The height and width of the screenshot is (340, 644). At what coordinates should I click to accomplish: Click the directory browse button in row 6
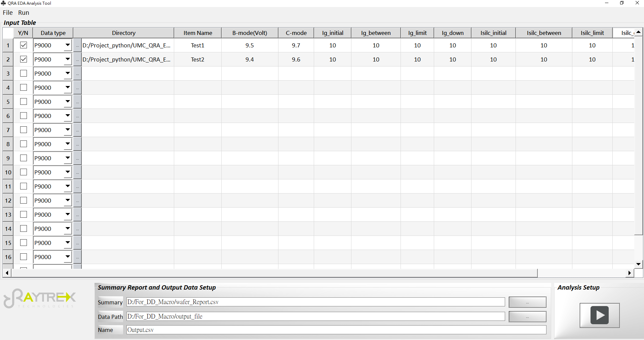(x=77, y=116)
